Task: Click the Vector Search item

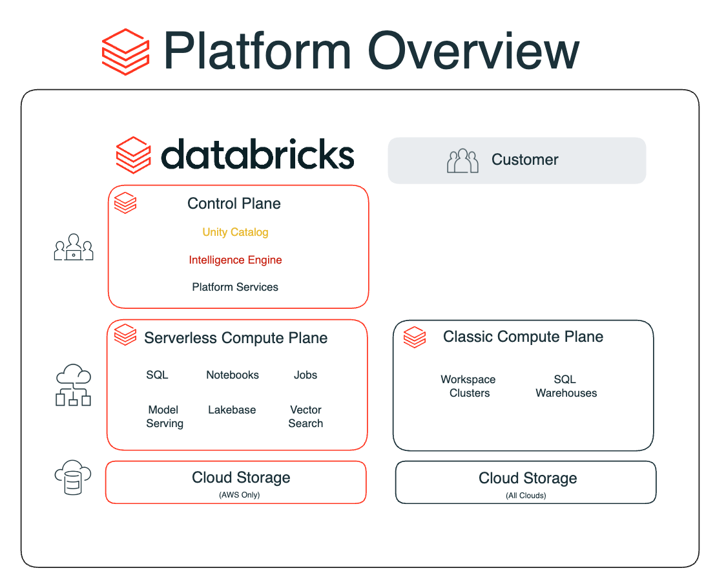Action: (306, 417)
